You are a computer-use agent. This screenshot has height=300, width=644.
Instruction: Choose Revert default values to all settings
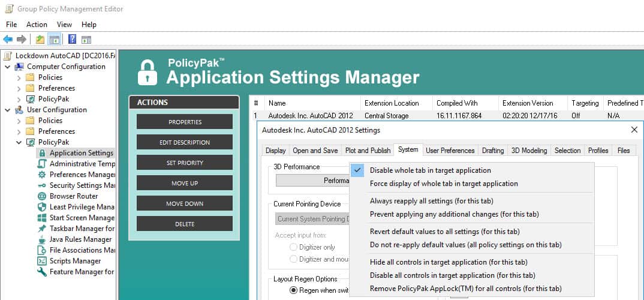[472, 232]
